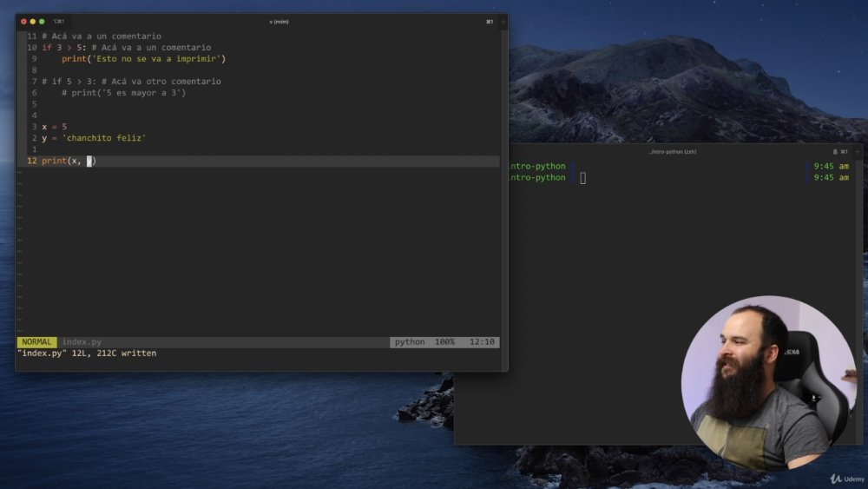Click the ⌘1 shortcut label in the nvim title bar
This screenshot has height=489, width=868.
[x=490, y=22]
